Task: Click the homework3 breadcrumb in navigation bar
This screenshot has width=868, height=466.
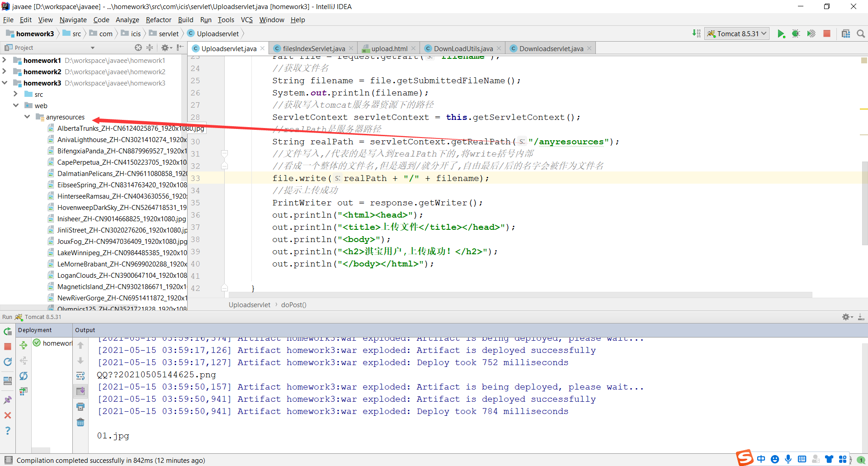Action: [x=30, y=33]
